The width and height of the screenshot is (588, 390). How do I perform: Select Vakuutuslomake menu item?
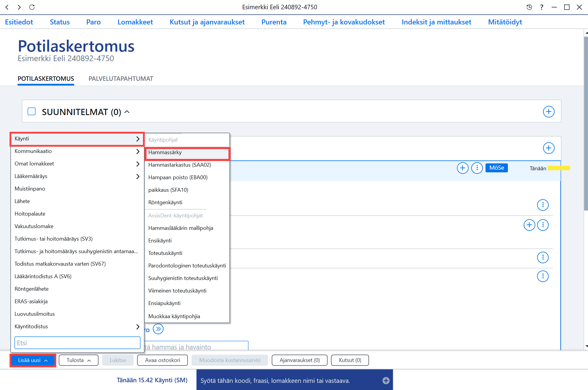(x=77, y=226)
